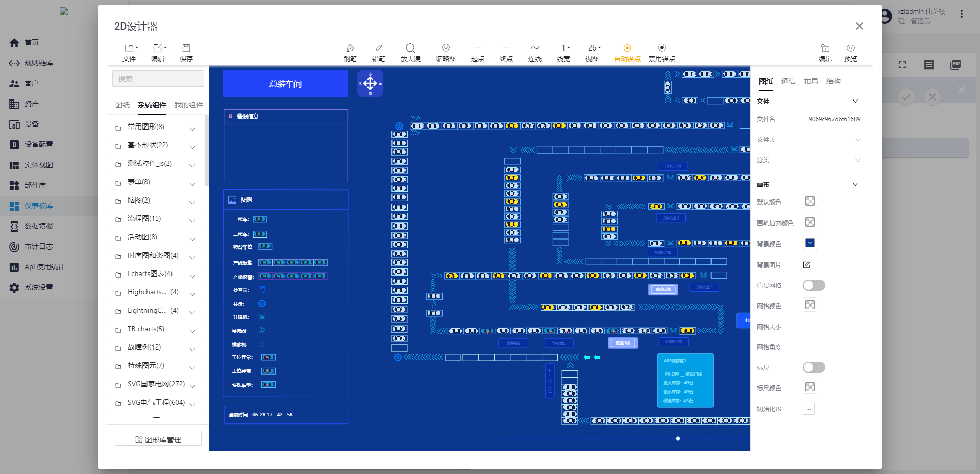Open the 线宽 line width dropdown

tap(565, 48)
